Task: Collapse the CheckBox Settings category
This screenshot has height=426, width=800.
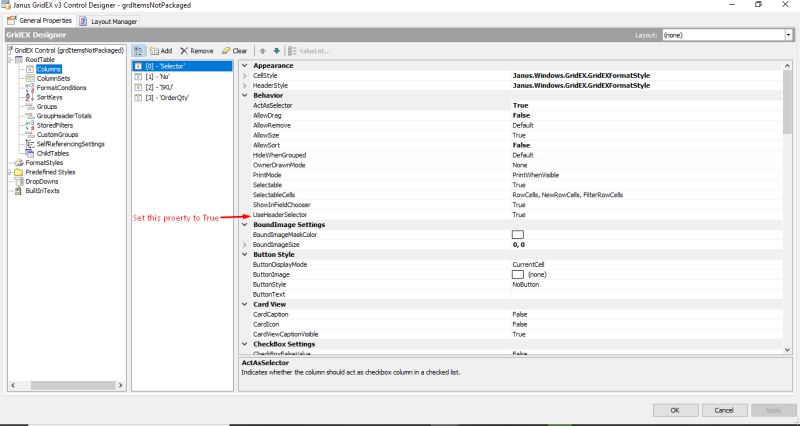Action: [244, 344]
